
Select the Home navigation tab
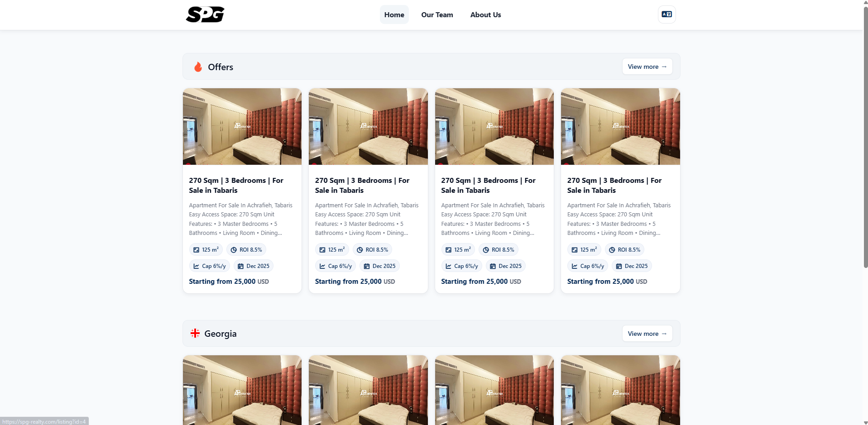tap(394, 14)
